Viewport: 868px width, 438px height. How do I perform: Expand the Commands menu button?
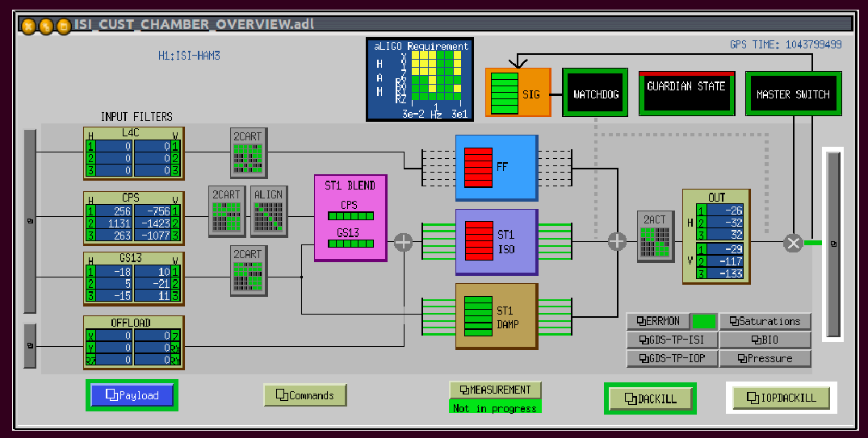[304, 395]
